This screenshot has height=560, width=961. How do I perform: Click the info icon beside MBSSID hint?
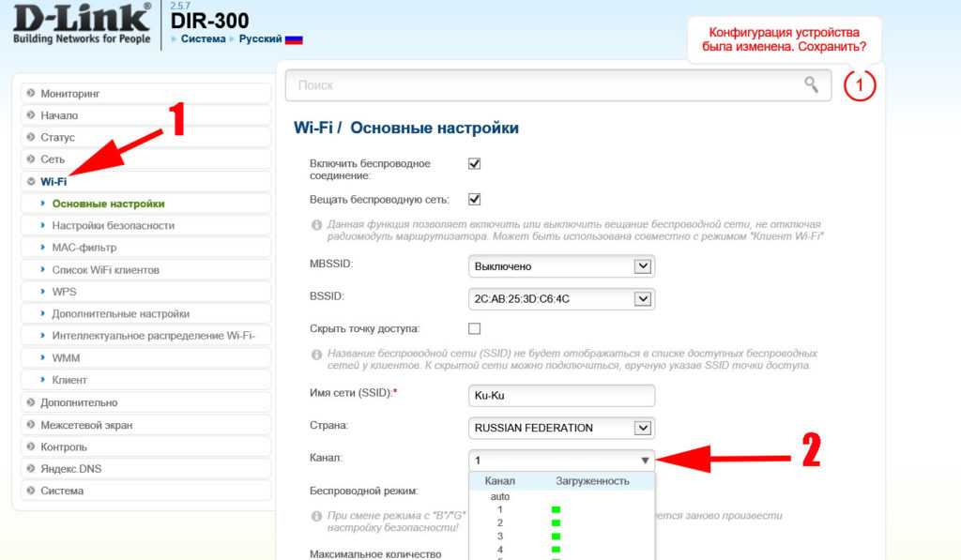pos(316,225)
